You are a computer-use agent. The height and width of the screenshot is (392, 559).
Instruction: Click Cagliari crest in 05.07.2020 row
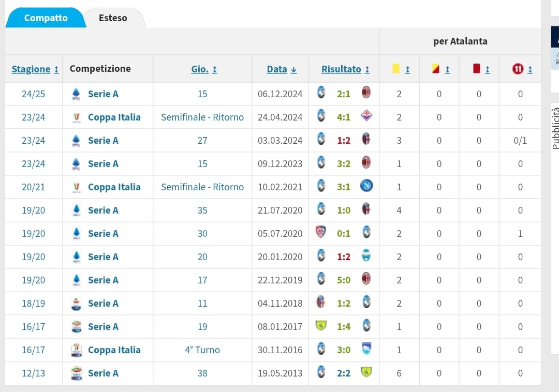click(x=321, y=233)
